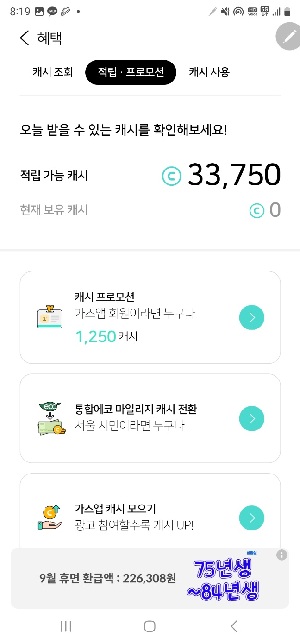
Task: Tap the info icon on the 휴면 환급액 banner
Action: 281,555
